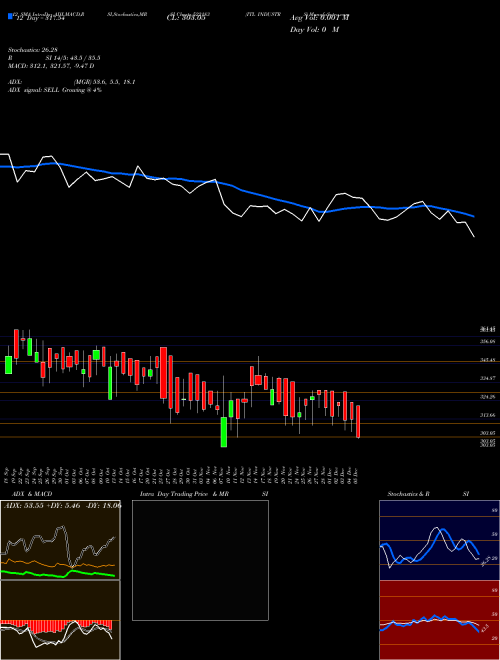Click the end of the white price line
Image resolution: width=500 pixels, height=660 pixels.
click(x=474, y=237)
